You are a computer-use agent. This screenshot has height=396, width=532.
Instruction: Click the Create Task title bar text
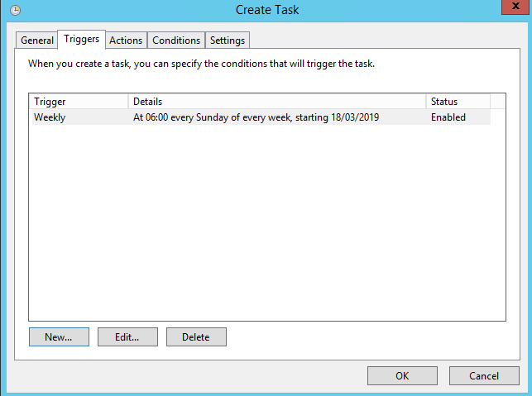click(x=267, y=10)
